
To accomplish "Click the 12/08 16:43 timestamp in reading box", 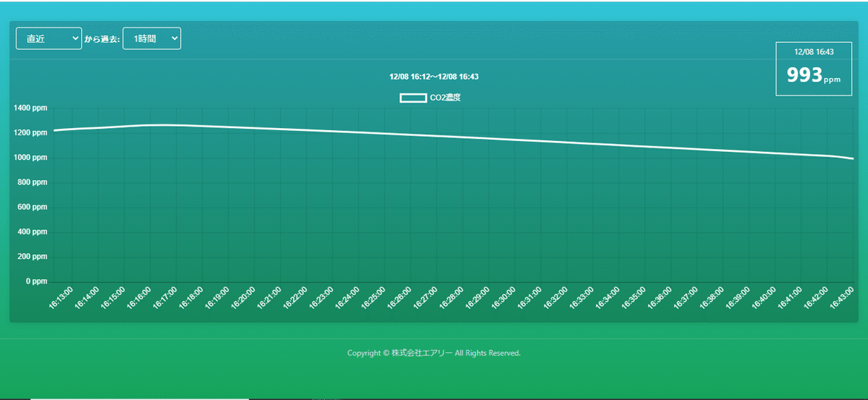I will point(814,52).
